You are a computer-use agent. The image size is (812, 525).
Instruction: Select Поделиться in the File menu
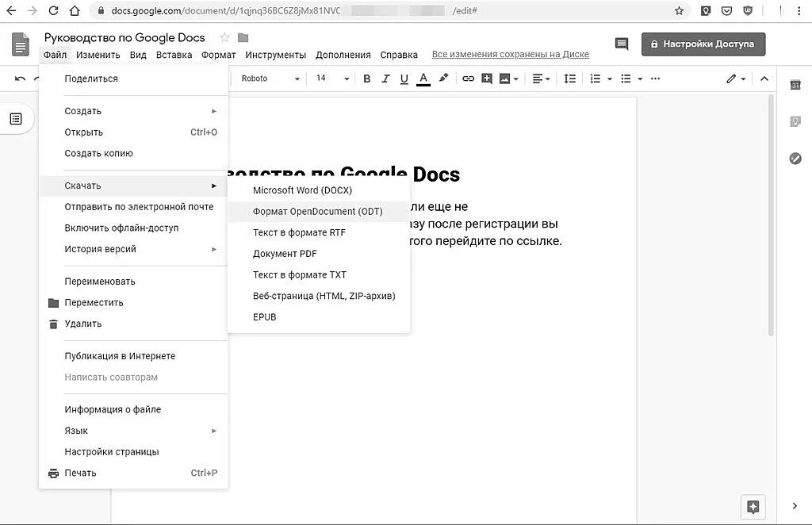coord(133,79)
